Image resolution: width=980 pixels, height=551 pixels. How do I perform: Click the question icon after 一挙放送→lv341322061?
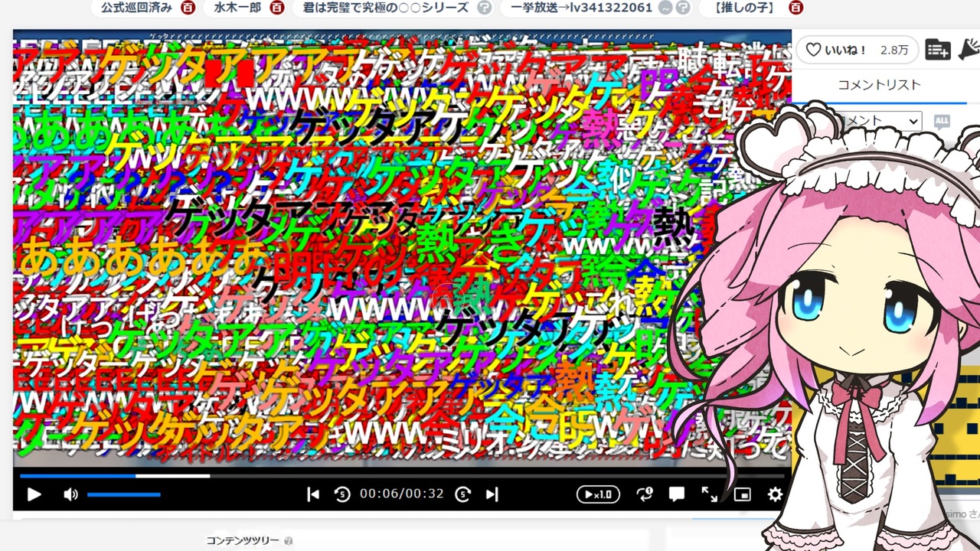click(x=683, y=8)
